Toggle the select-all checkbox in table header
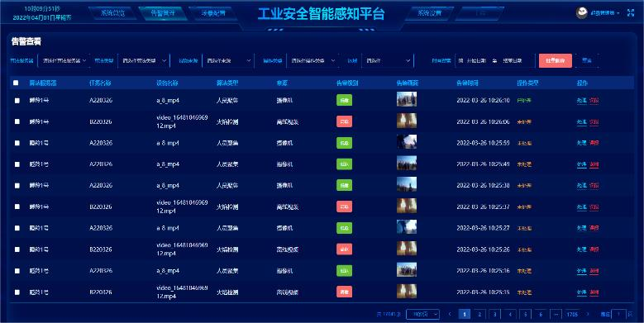The height and width of the screenshot is (323, 644). (16, 83)
